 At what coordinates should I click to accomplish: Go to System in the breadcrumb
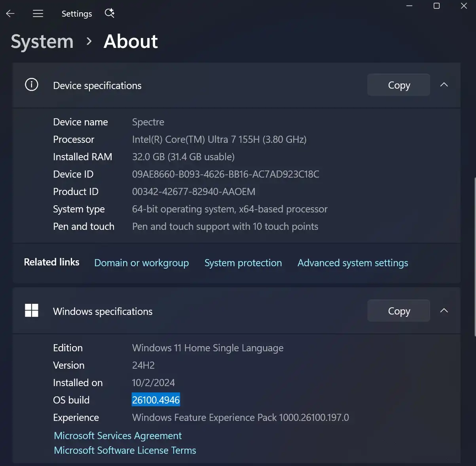tap(42, 42)
